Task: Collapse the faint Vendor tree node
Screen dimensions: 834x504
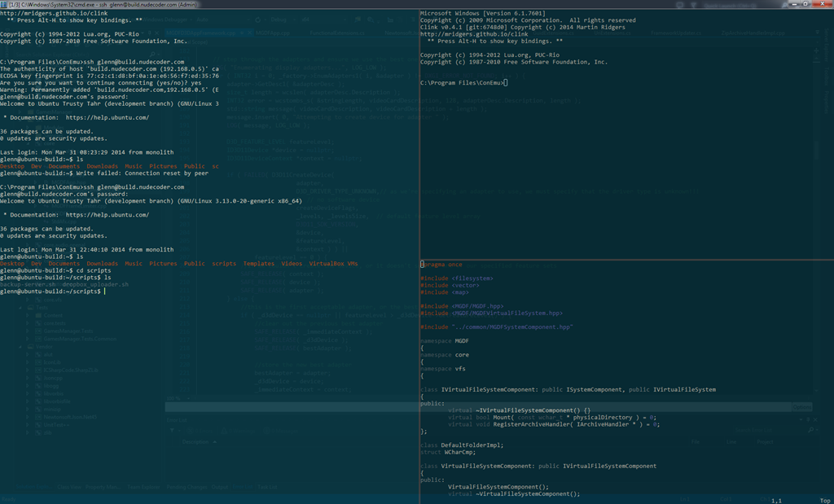Action: tap(20, 347)
